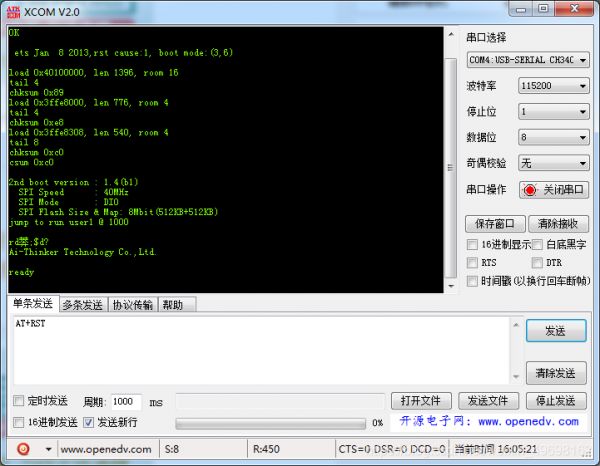Click the 清除接收 clear receive button
The image size is (600, 466).
556,223
